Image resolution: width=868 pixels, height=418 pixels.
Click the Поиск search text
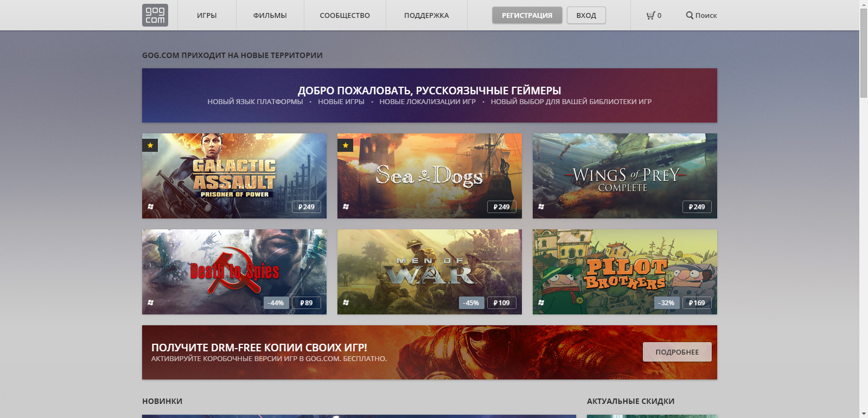(706, 15)
